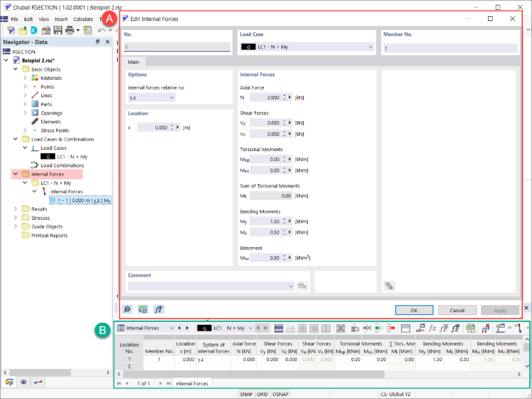Collapse the Load Cases & Combinations folder

tap(15, 139)
